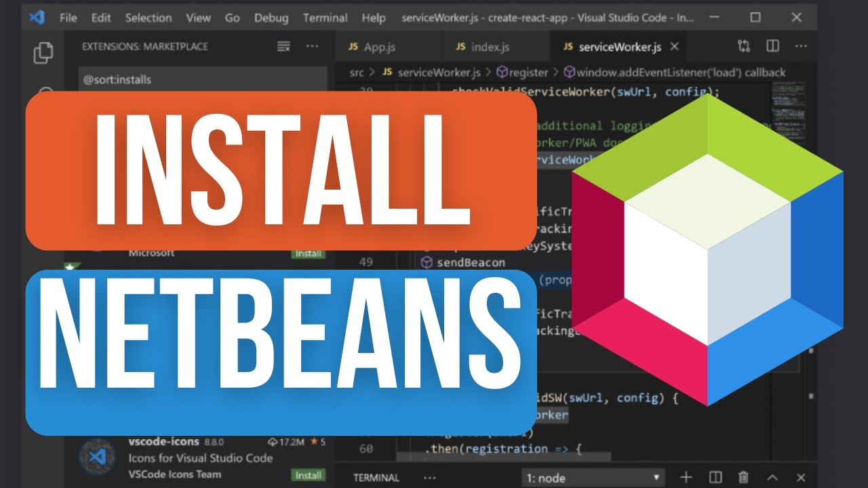Click the cube symbol icon beside sendBeacon
This screenshot has height=488, width=868.
coord(427,262)
